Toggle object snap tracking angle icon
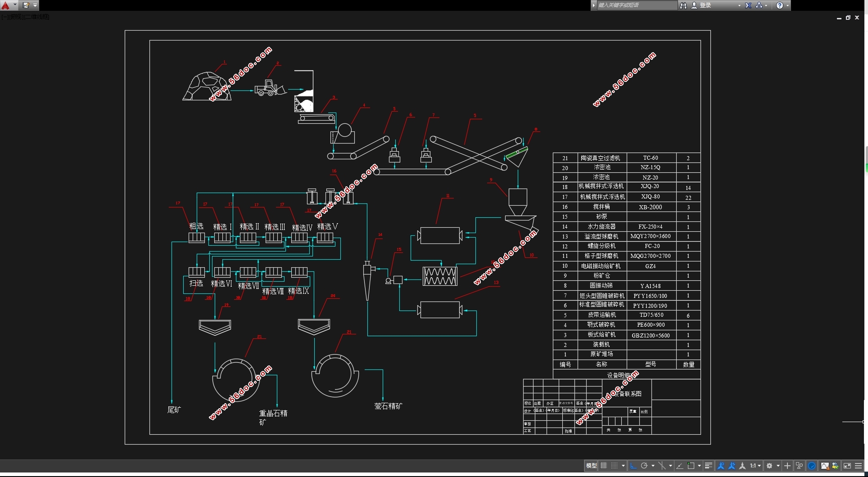The image size is (868, 477). (680, 466)
